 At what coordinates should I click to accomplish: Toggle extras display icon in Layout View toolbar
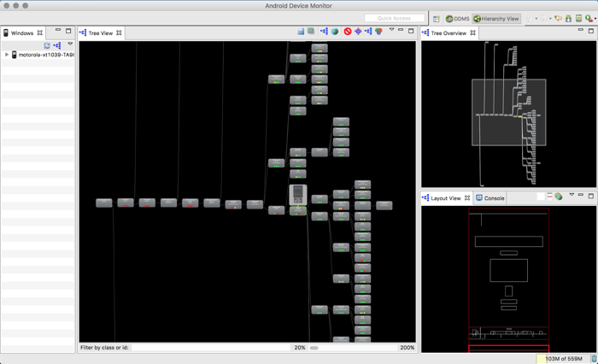549,197
